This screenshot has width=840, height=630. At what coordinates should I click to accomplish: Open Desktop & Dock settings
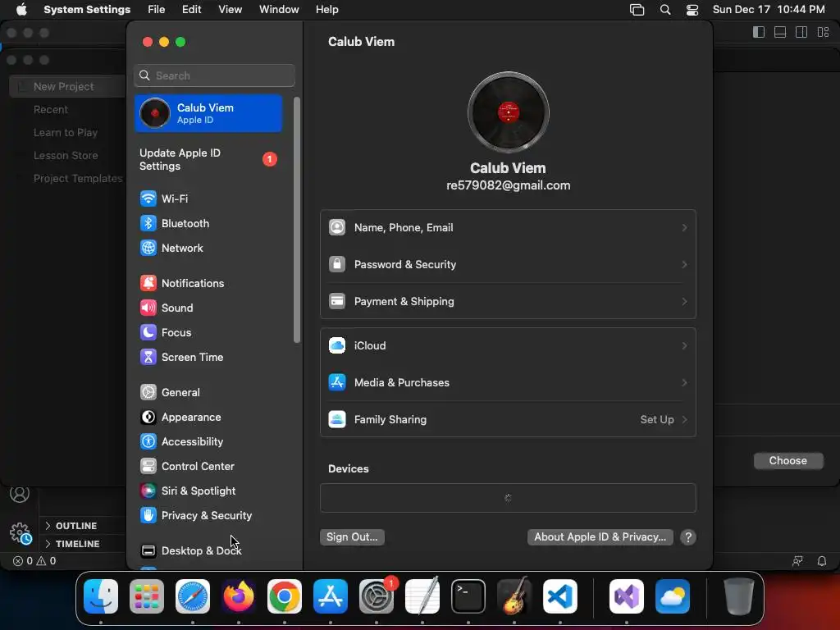tap(208, 551)
